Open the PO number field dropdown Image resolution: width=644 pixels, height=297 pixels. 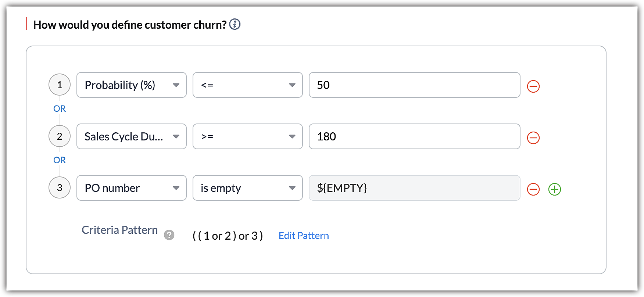131,188
